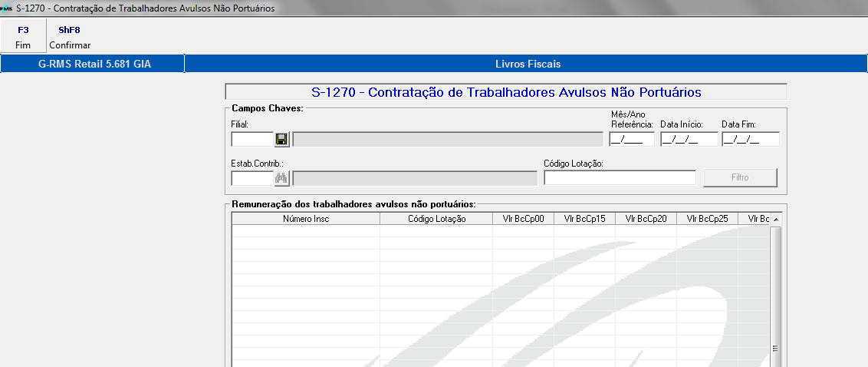Click the Filial description gray field
This screenshot has height=367, width=868.
click(448, 139)
